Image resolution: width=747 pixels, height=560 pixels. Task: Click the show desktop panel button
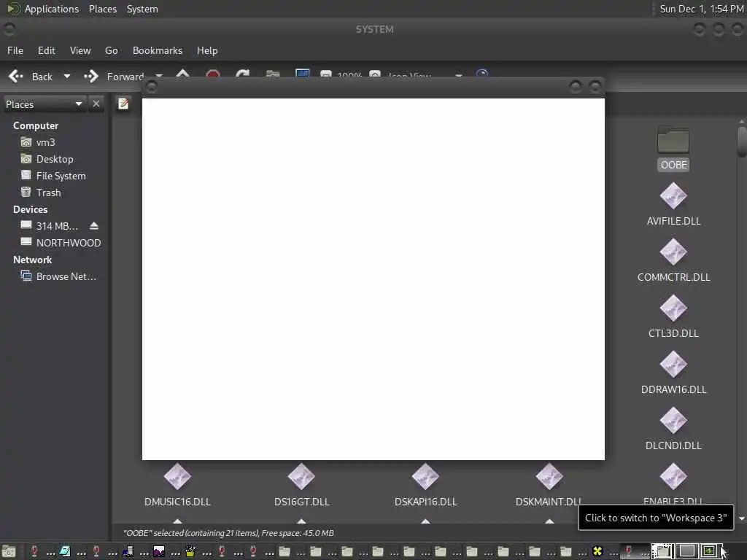point(9,551)
